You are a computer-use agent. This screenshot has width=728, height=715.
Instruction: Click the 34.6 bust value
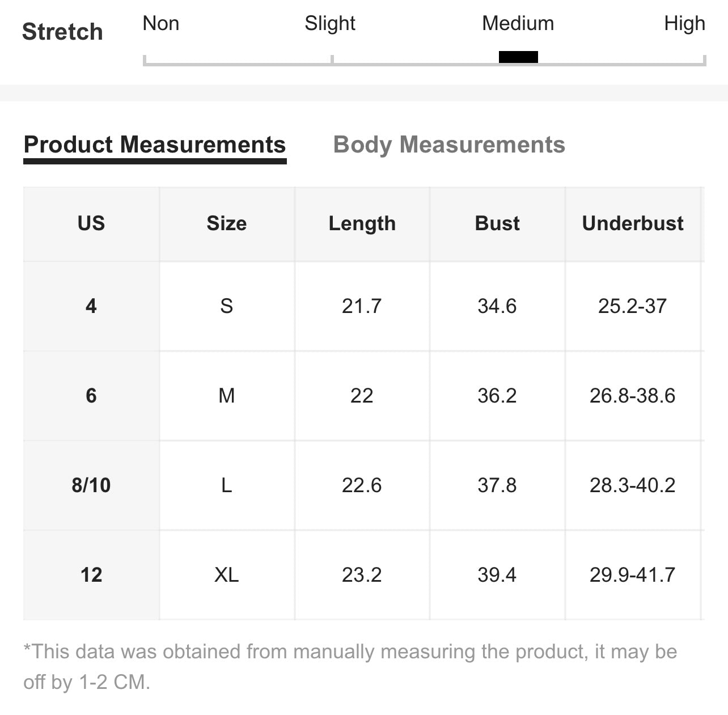coord(497,306)
